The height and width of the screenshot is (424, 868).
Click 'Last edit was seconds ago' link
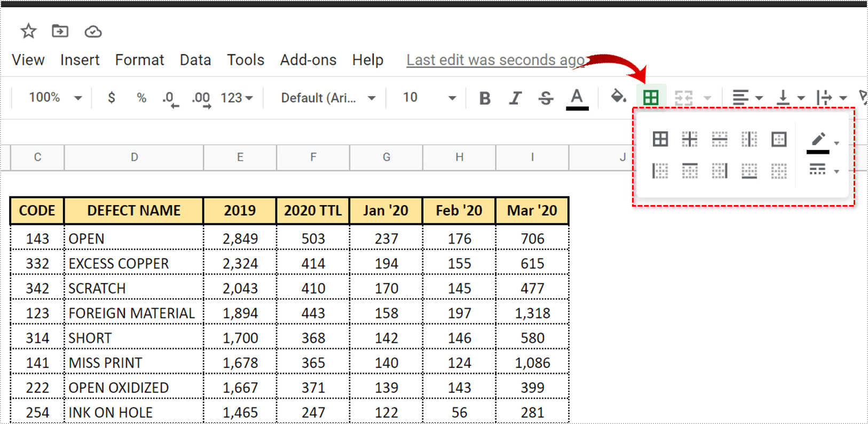tap(495, 60)
